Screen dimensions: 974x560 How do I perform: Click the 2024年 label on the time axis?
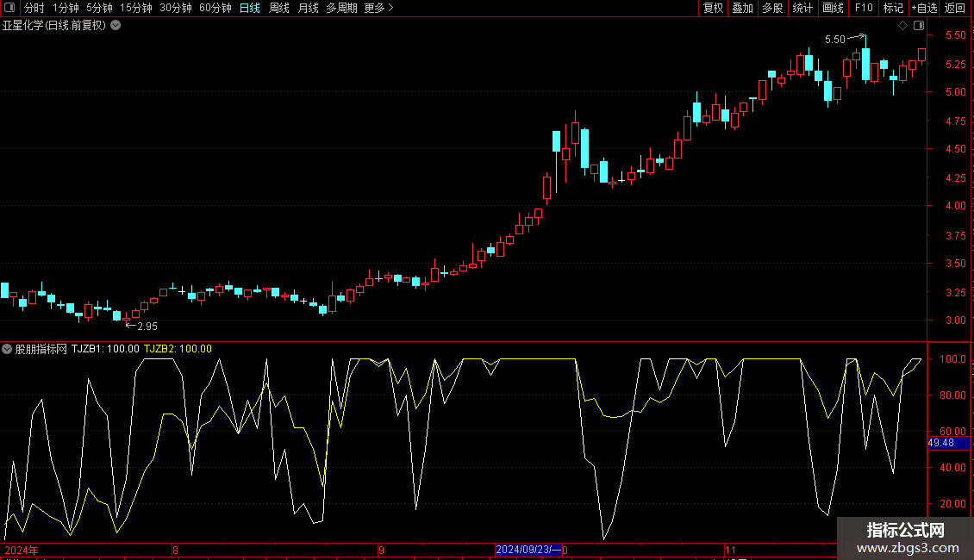point(22,550)
